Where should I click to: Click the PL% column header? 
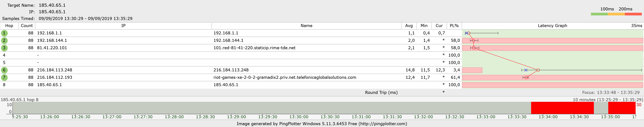pos(454,26)
